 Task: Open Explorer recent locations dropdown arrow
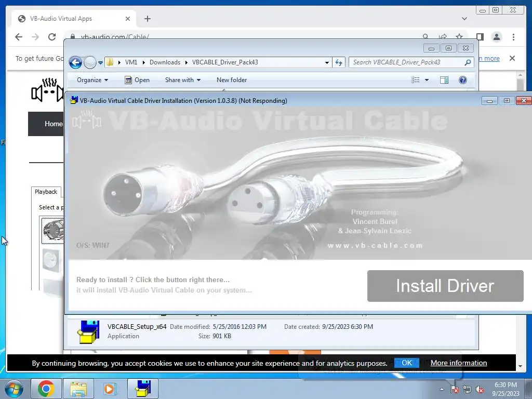click(x=100, y=63)
